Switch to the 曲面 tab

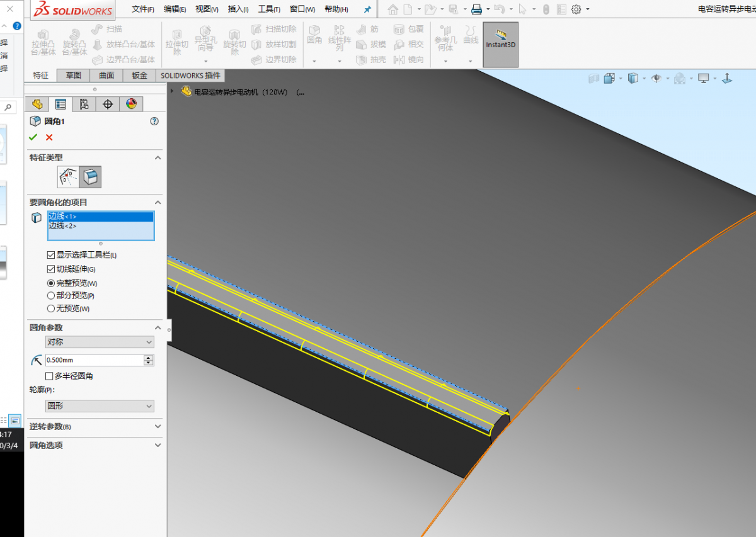click(x=106, y=76)
